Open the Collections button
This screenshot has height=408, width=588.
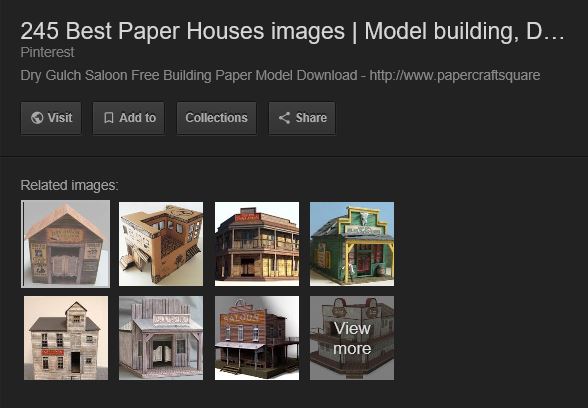[x=216, y=118]
